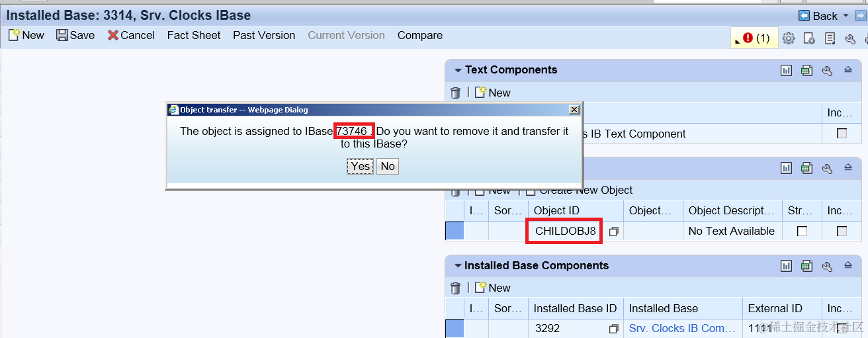This screenshot has width=868, height=338.
Task: Click the red error message indicator (1)
Action: pyautogui.click(x=756, y=38)
